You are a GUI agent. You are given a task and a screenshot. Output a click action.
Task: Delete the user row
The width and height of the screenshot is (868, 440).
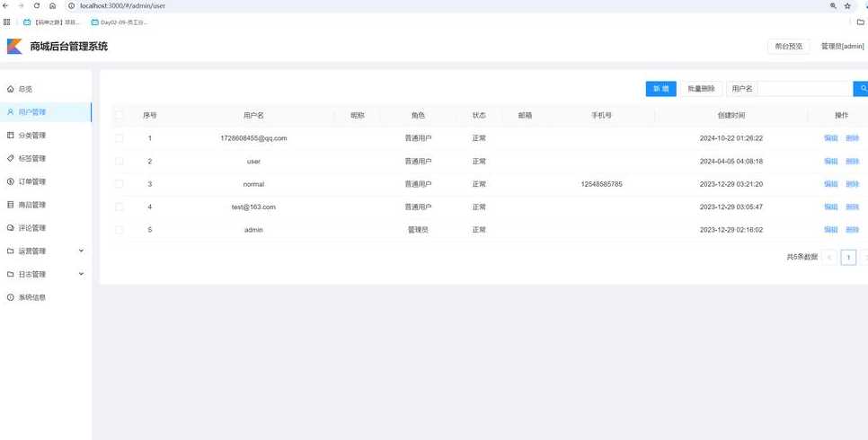point(852,161)
